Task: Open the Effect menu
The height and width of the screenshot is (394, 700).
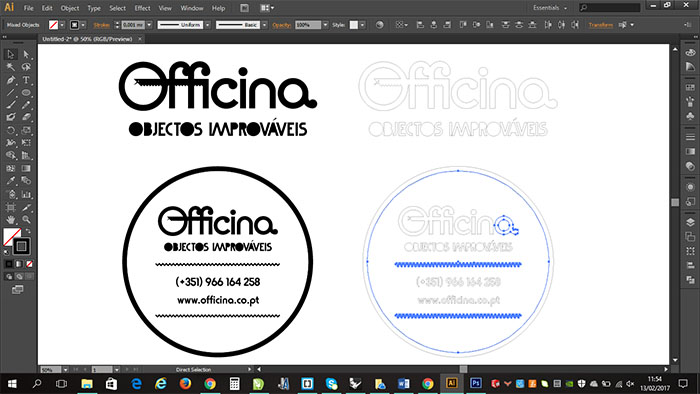Action: [x=142, y=8]
